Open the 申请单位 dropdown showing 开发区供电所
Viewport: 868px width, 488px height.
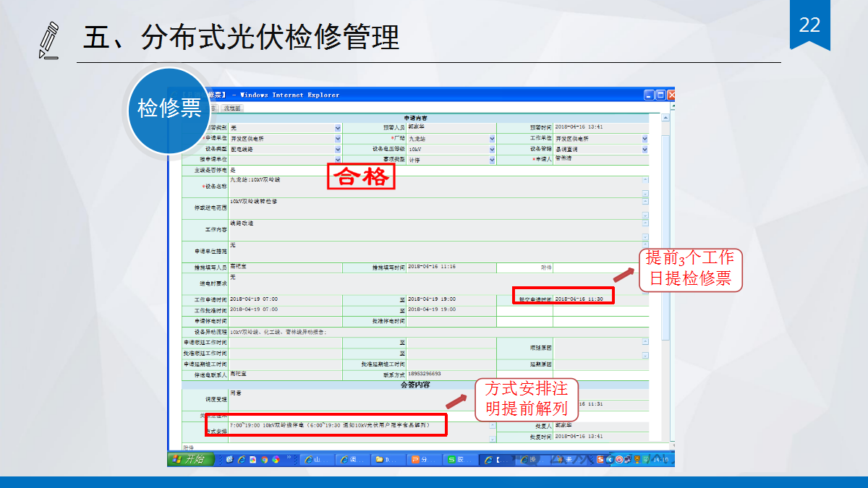coord(338,138)
